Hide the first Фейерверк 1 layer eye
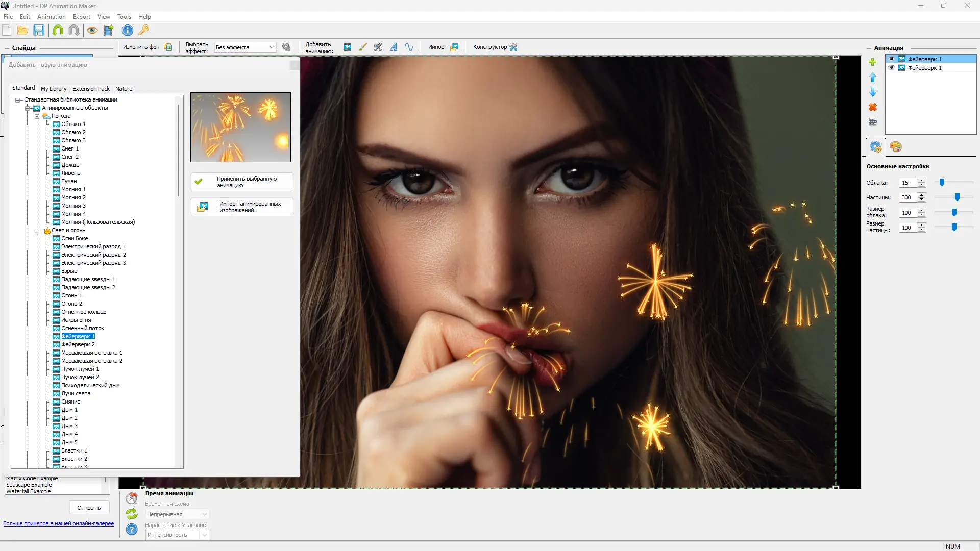Screen dimensions: 980x551 pyautogui.click(x=892, y=59)
